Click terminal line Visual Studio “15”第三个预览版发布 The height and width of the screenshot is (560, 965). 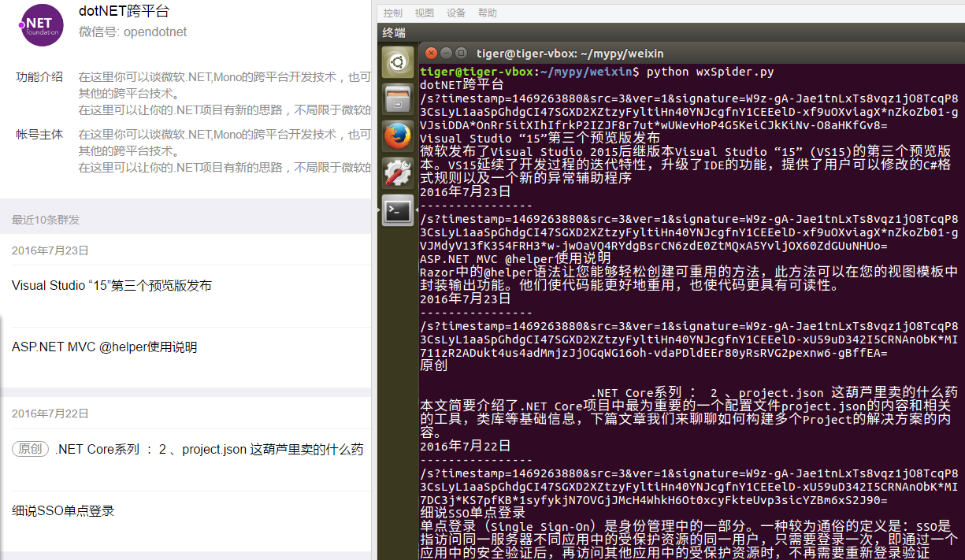pos(540,138)
